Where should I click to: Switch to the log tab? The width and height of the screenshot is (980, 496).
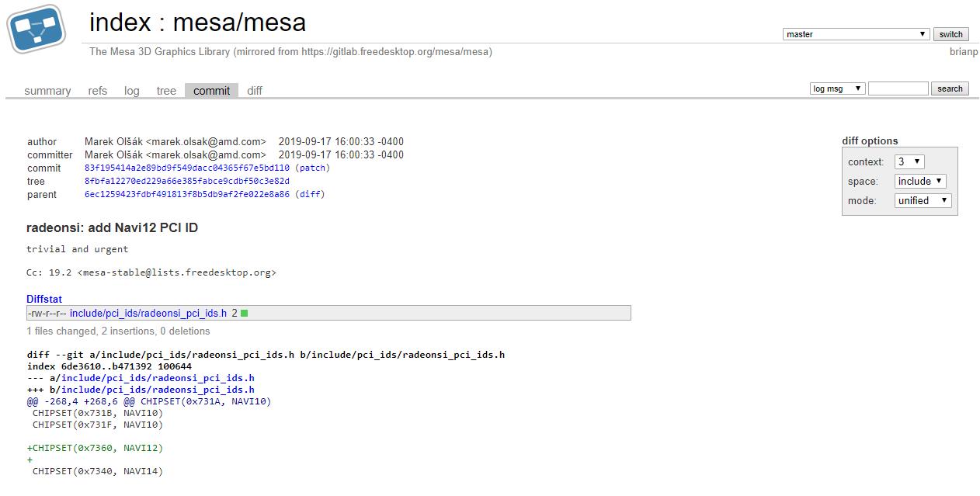click(x=132, y=91)
